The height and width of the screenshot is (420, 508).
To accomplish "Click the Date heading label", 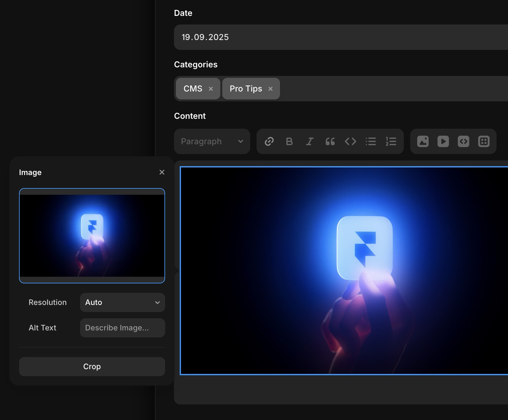I will pyautogui.click(x=183, y=13).
